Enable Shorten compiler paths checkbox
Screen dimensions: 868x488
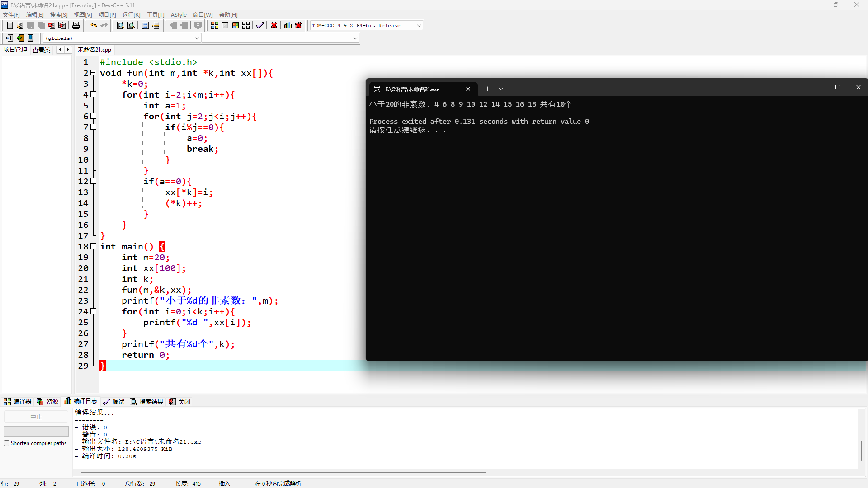[x=7, y=443]
